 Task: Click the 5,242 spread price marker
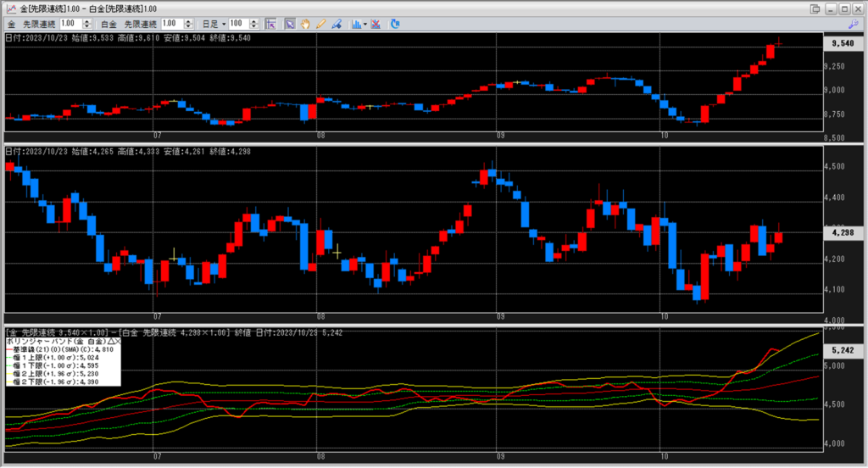point(842,350)
